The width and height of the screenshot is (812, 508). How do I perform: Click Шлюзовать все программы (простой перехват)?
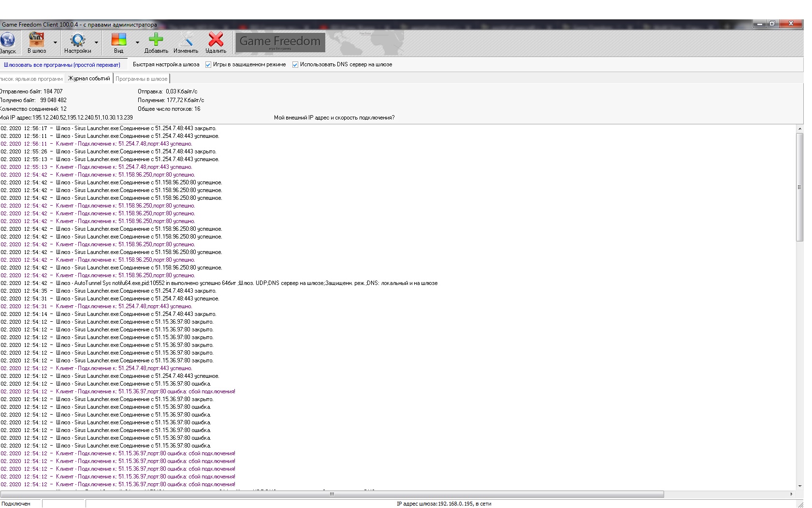click(x=62, y=65)
